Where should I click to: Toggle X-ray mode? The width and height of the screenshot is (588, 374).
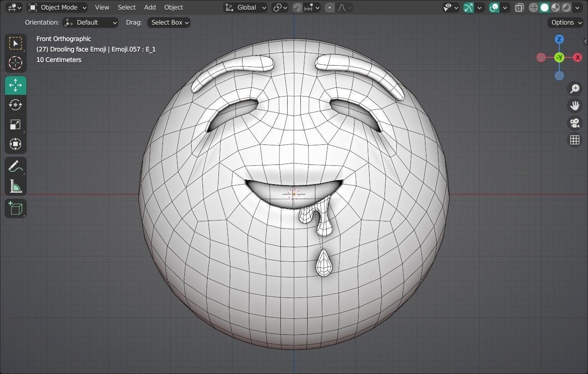click(x=519, y=7)
